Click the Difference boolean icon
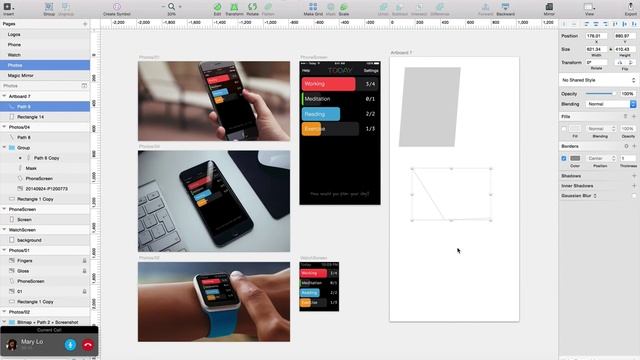The image size is (640, 360). 440,7
